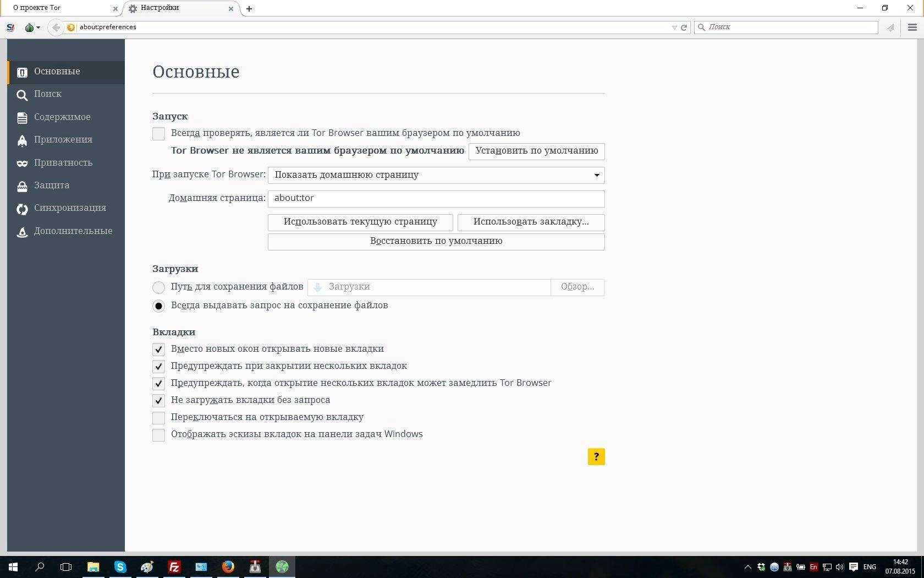Open the clock showing 14:42
Image resolution: width=924 pixels, height=578 pixels.
pos(900,567)
